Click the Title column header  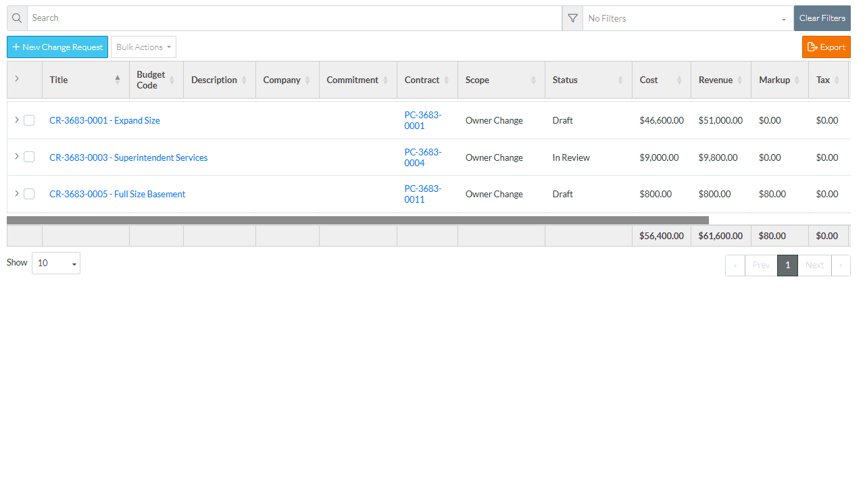(86, 80)
